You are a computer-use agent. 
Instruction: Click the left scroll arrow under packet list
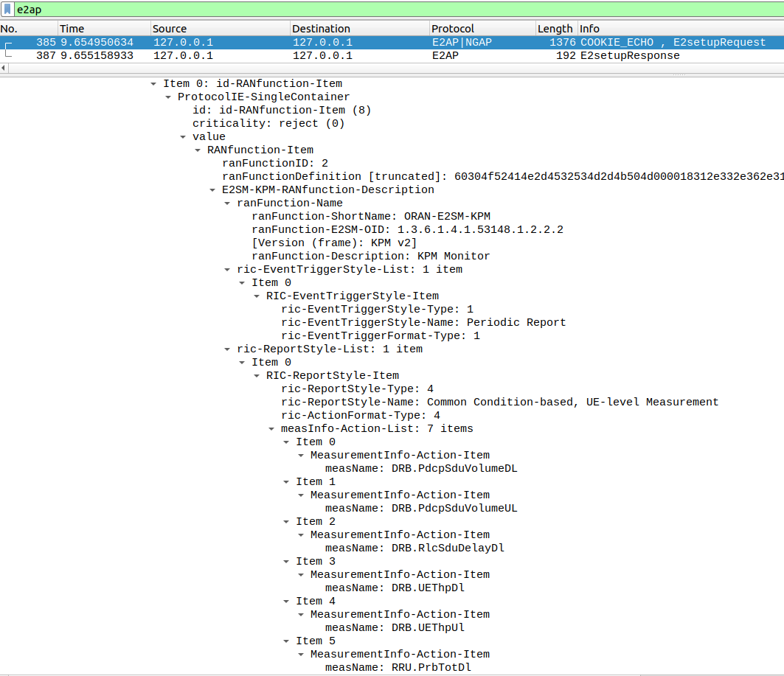coord(4,68)
